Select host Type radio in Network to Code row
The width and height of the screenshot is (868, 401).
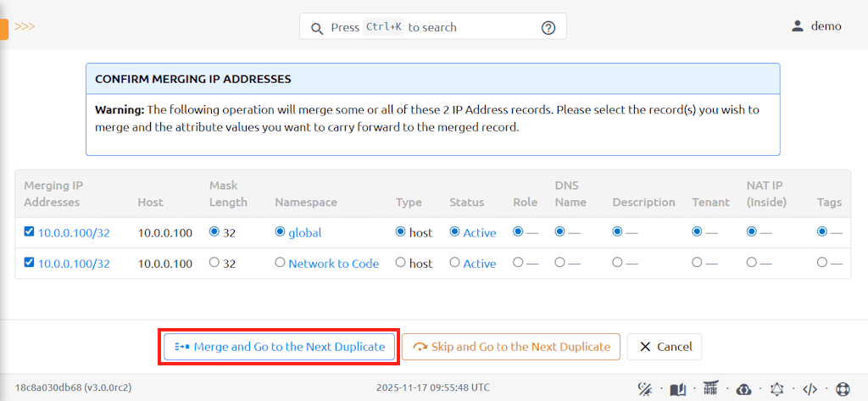tap(401, 263)
